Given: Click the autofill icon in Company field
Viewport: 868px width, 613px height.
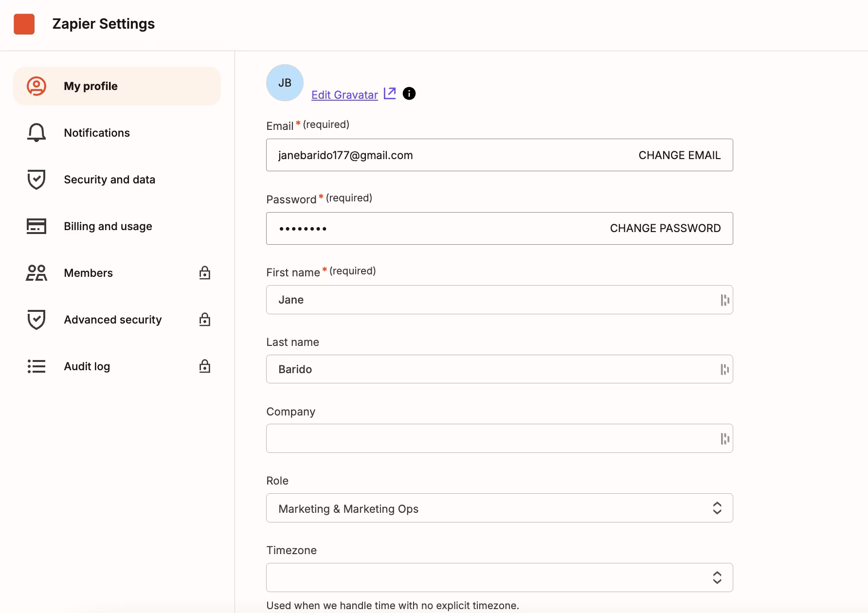Looking at the screenshot, I should coord(725,439).
